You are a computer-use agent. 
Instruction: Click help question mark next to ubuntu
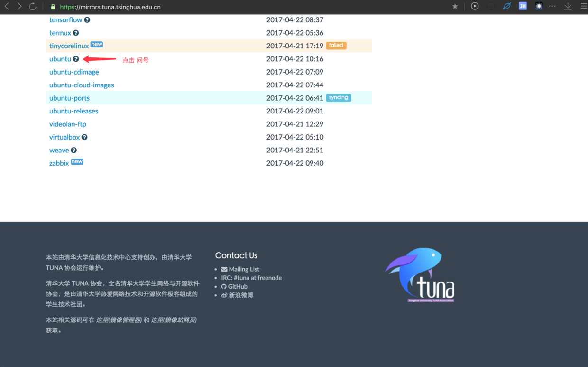[x=76, y=59]
